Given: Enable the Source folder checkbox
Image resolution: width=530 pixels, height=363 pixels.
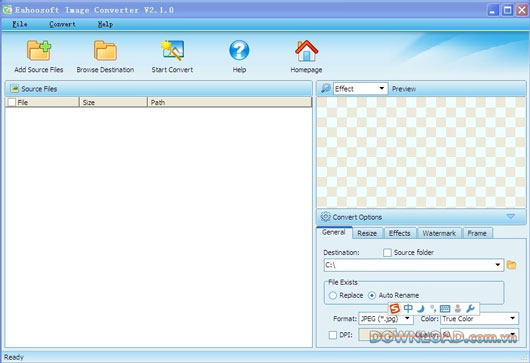Looking at the screenshot, I should click(387, 252).
